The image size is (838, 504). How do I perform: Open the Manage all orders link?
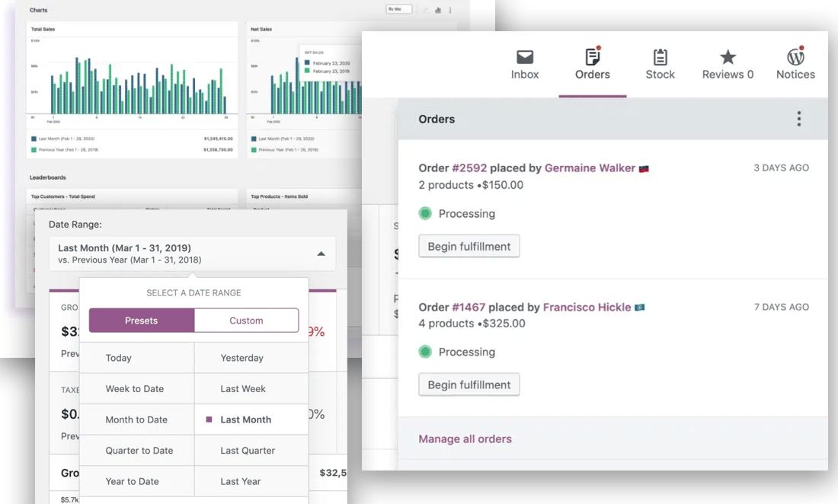[465, 439]
